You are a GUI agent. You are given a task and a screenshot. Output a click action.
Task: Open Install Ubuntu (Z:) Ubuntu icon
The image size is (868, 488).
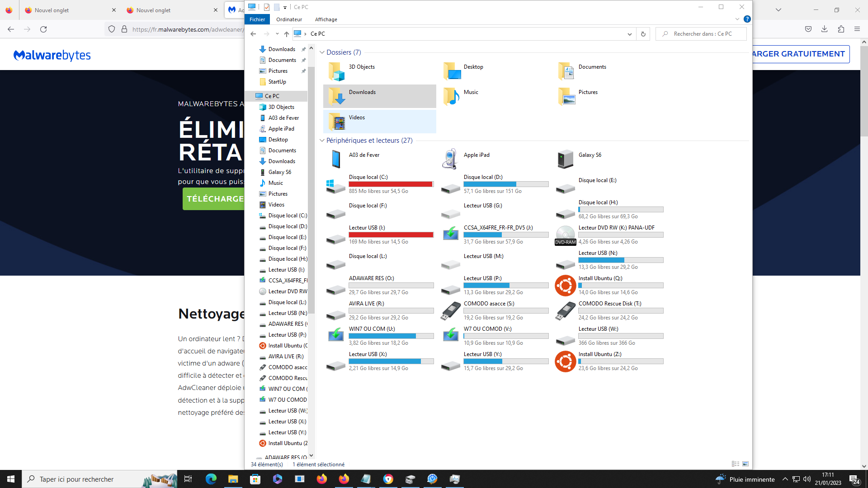tap(565, 361)
